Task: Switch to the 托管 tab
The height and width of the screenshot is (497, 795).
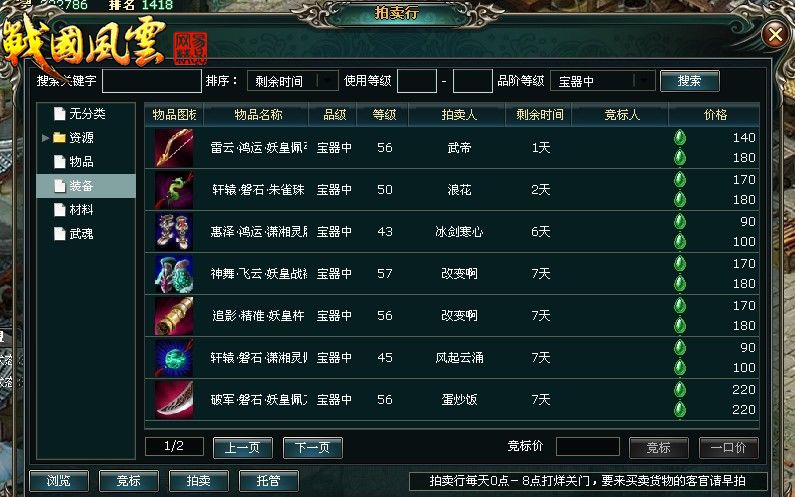Action: coord(269,480)
